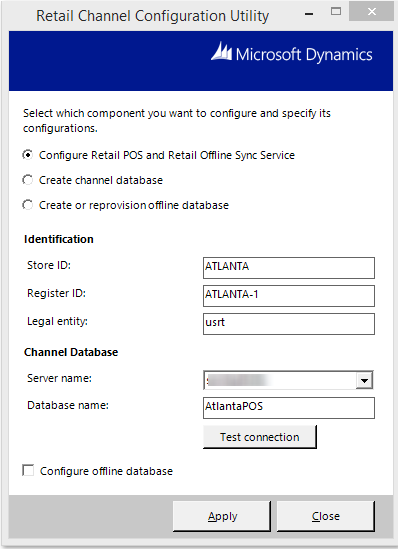The height and width of the screenshot is (549, 398).
Task: Maximize the Retail Channel Configuration window
Action: point(336,12)
